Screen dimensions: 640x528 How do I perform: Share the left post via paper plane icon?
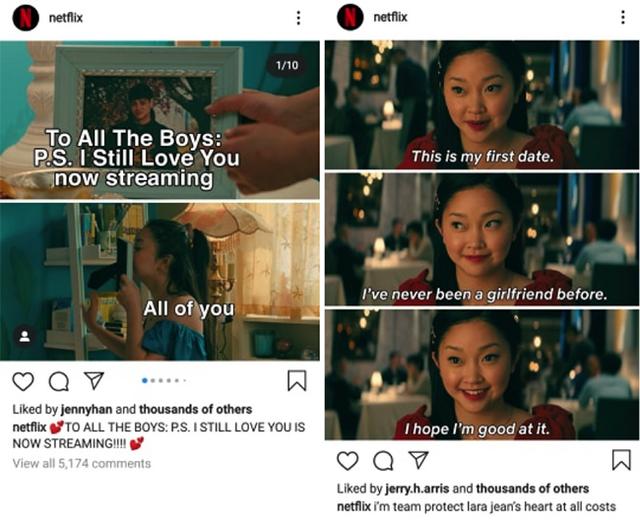pyautogui.click(x=94, y=380)
